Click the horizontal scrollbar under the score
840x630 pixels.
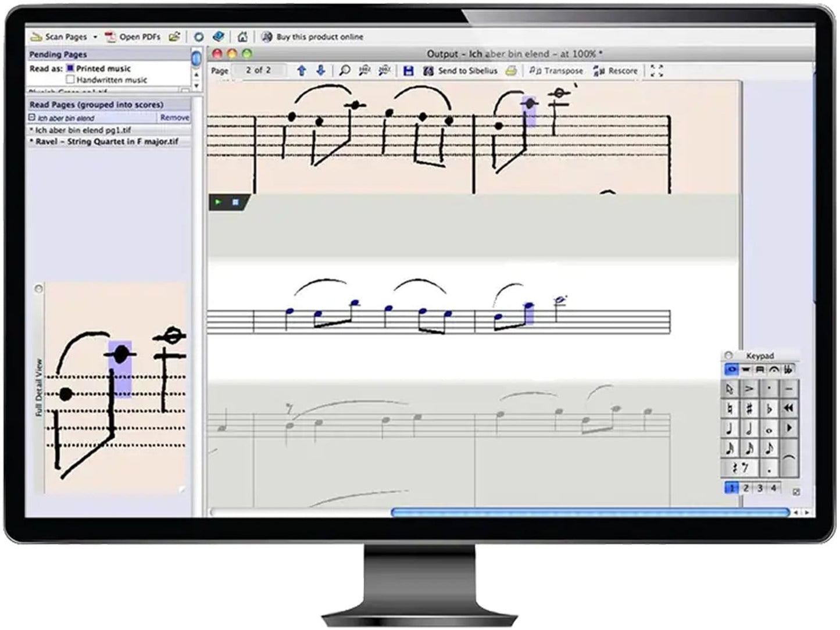click(x=589, y=512)
